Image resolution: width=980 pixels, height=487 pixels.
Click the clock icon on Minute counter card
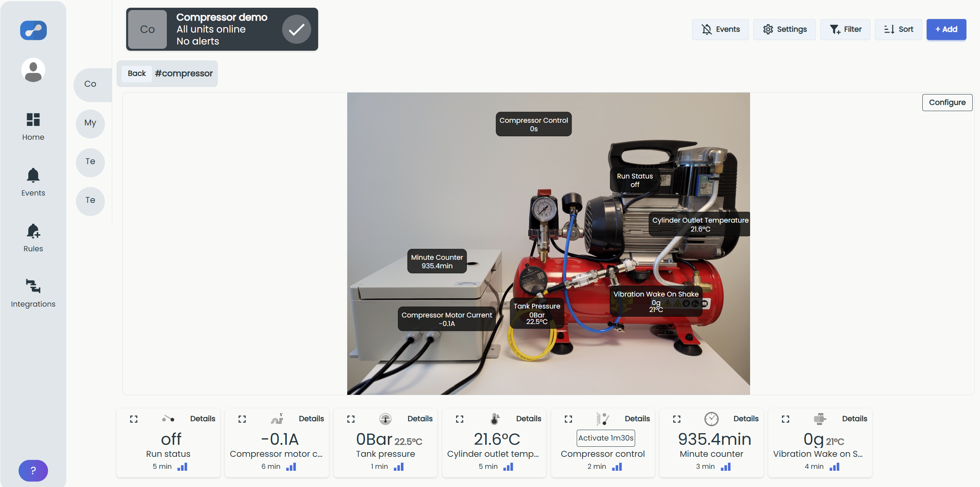711,419
